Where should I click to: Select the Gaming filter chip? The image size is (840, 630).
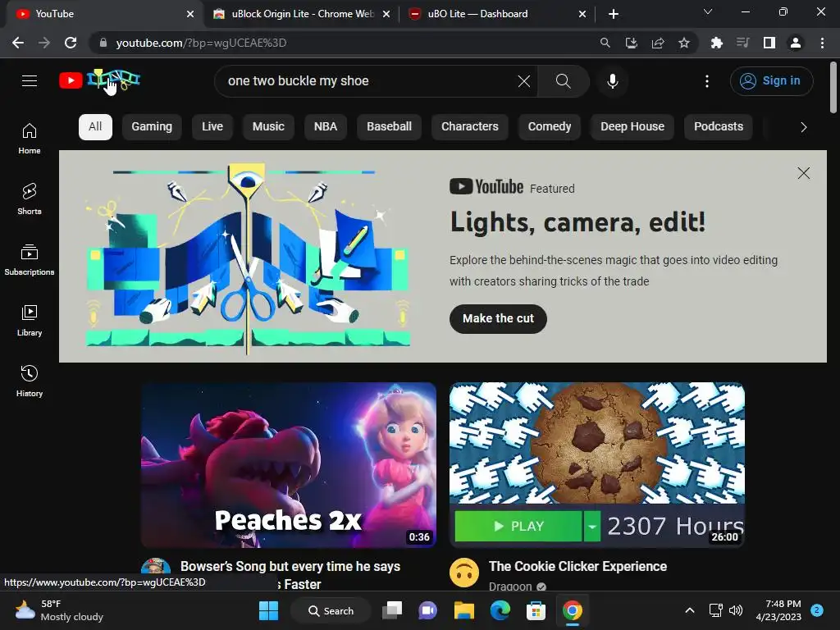(x=152, y=127)
